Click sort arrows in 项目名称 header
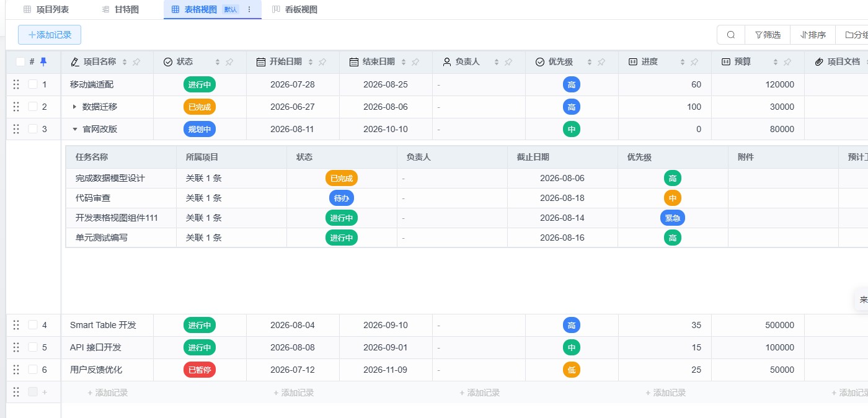This screenshot has width=868, height=418. [125, 62]
